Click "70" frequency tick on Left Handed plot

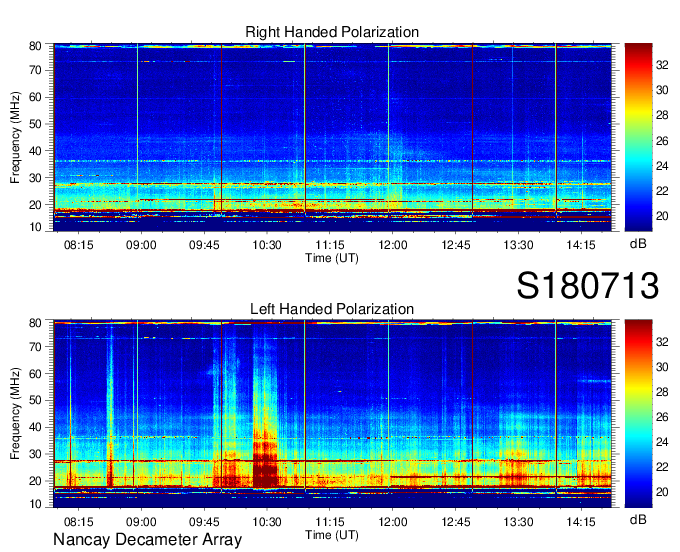point(35,347)
